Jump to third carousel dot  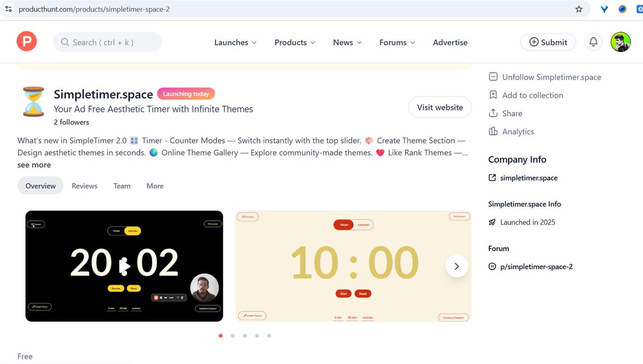click(x=245, y=336)
